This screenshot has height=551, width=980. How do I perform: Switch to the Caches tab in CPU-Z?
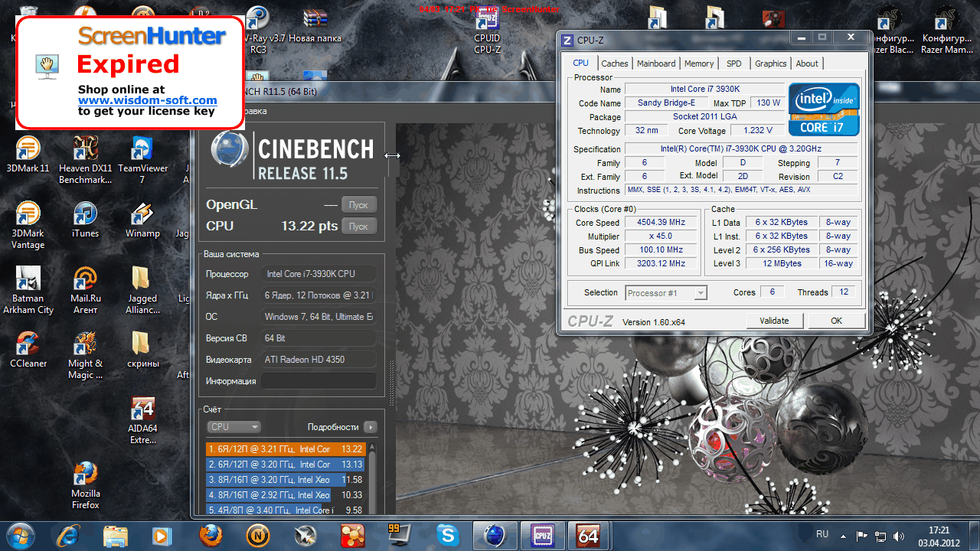coord(614,64)
